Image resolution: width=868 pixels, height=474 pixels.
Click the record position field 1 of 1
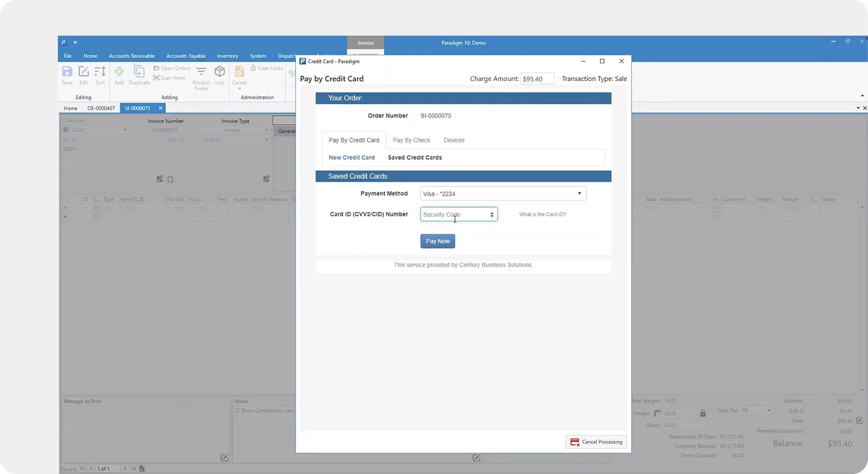click(x=108, y=469)
